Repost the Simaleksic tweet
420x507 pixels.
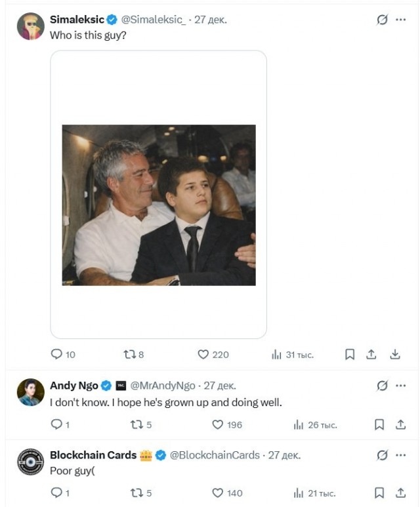(x=129, y=354)
